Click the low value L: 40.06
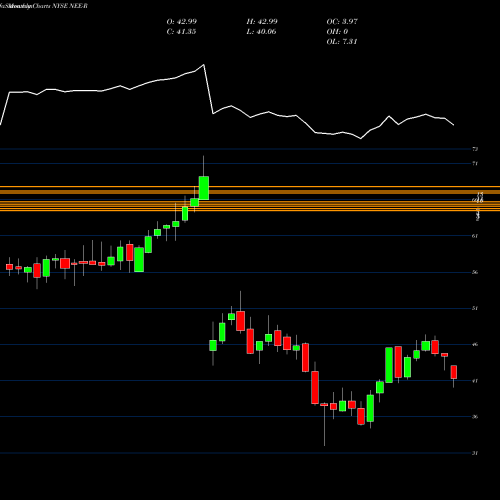The width and height of the screenshot is (500, 500). [261, 32]
